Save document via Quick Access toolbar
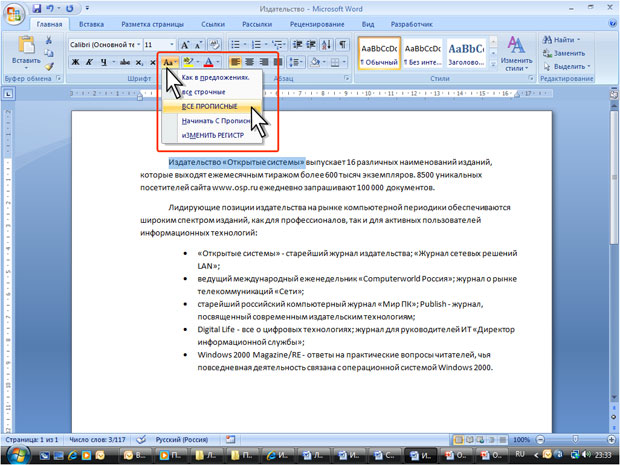The width and height of the screenshot is (620, 465). pyautogui.click(x=37, y=8)
